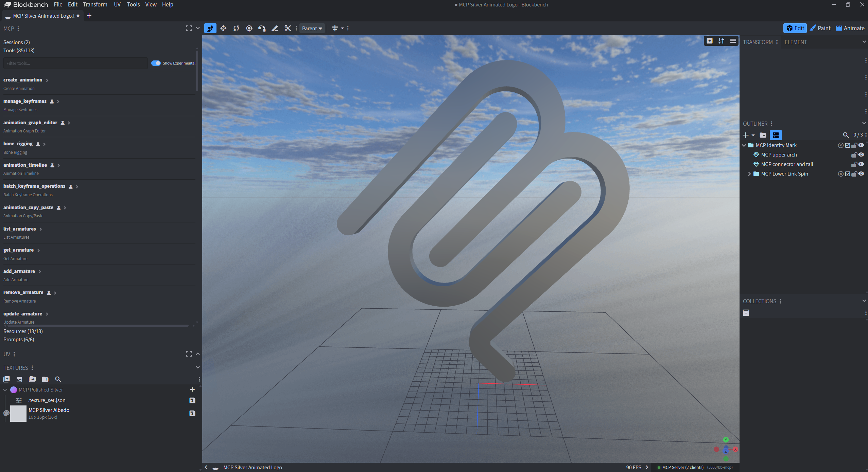Image resolution: width=868 pixels, height=472 pixels.
Task: Activate the highlighted Resize tool
Action: pyautogui.click(x=210, y=28)
